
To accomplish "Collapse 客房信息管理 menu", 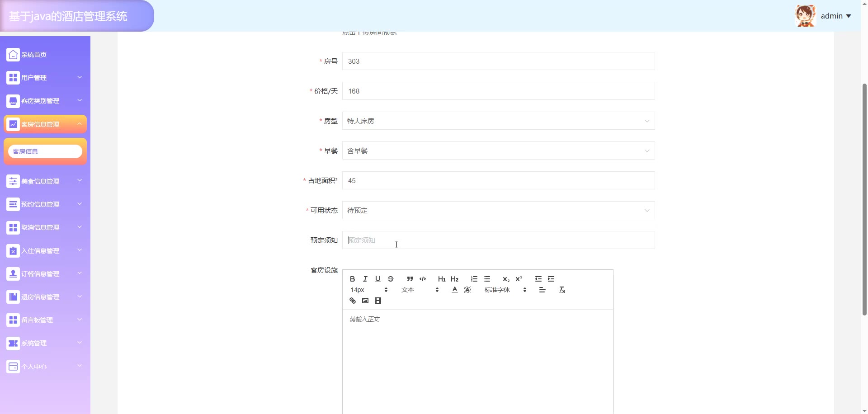I will tap(45, 124).
